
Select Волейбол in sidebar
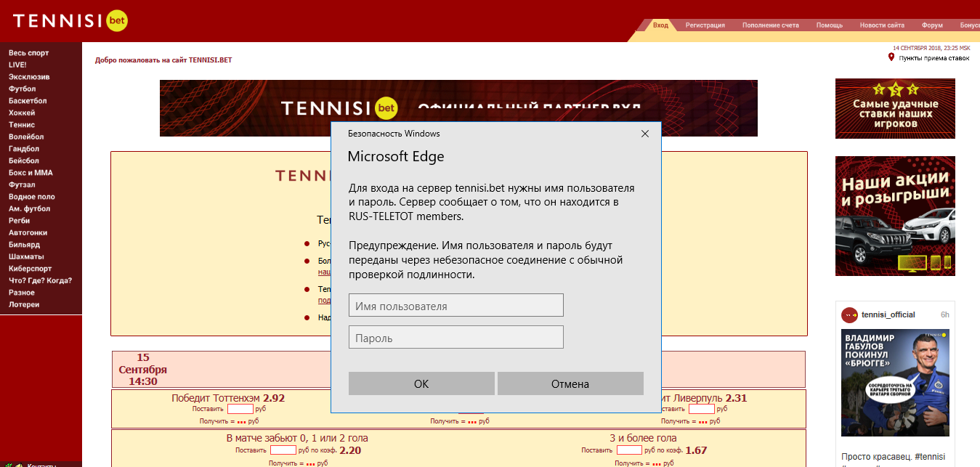tap(26, 137)
